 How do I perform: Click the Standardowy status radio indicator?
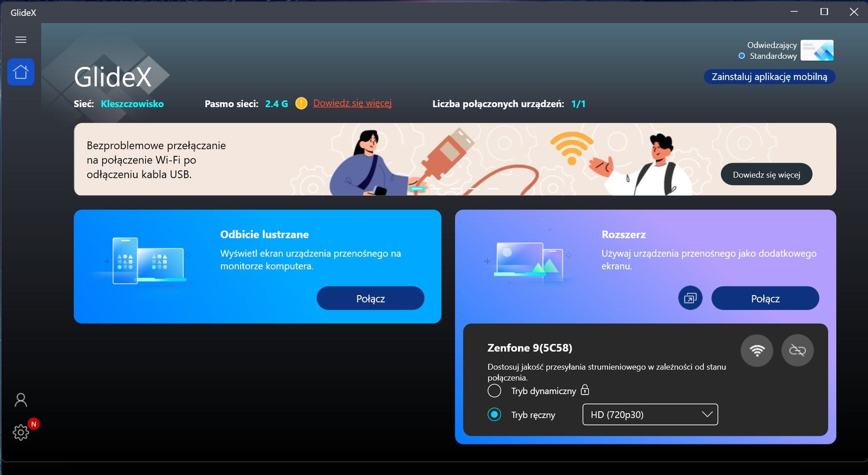pos(742,56)
